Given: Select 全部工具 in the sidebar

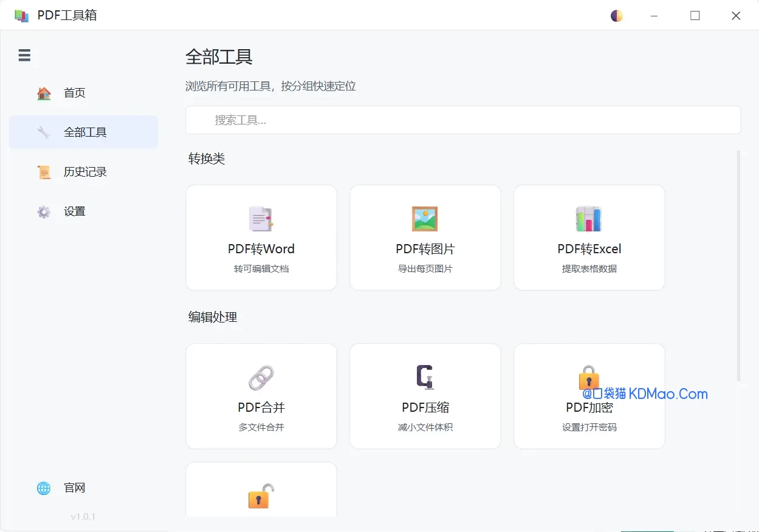Looking at the screenshot, I should 83,132.
